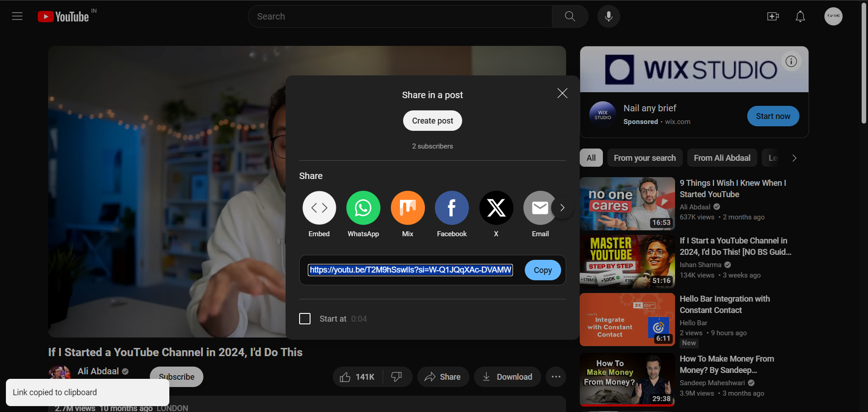Click the '2 subscribers' text
The width and height of the screenshot is (868, 412).
coord(433,146)
